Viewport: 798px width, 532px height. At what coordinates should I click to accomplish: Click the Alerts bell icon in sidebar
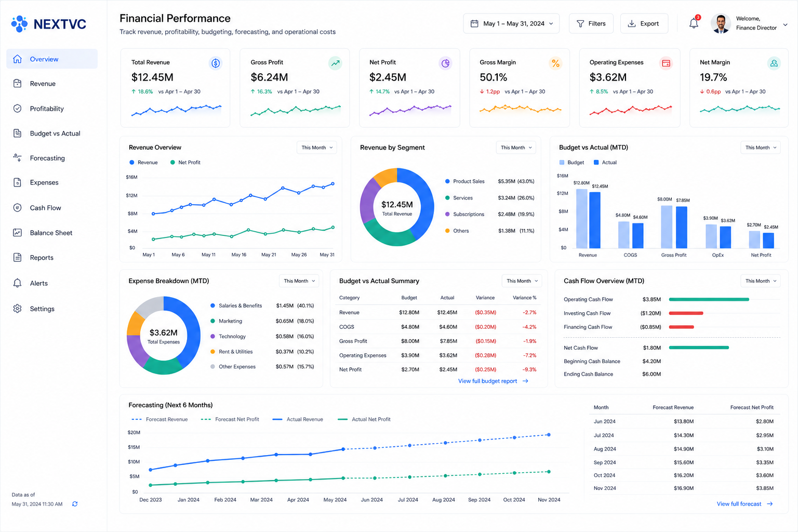(17, 283)
